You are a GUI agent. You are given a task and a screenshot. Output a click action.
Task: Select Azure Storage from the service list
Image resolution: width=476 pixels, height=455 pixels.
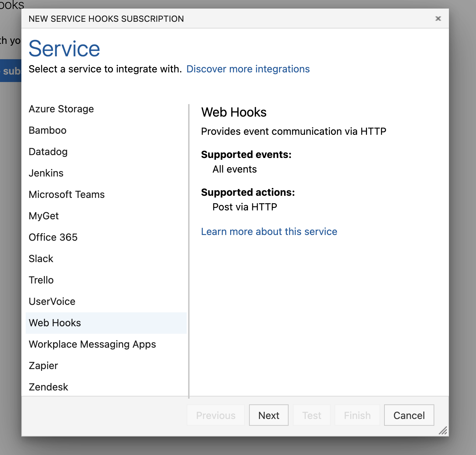click(x=61, y=109)
